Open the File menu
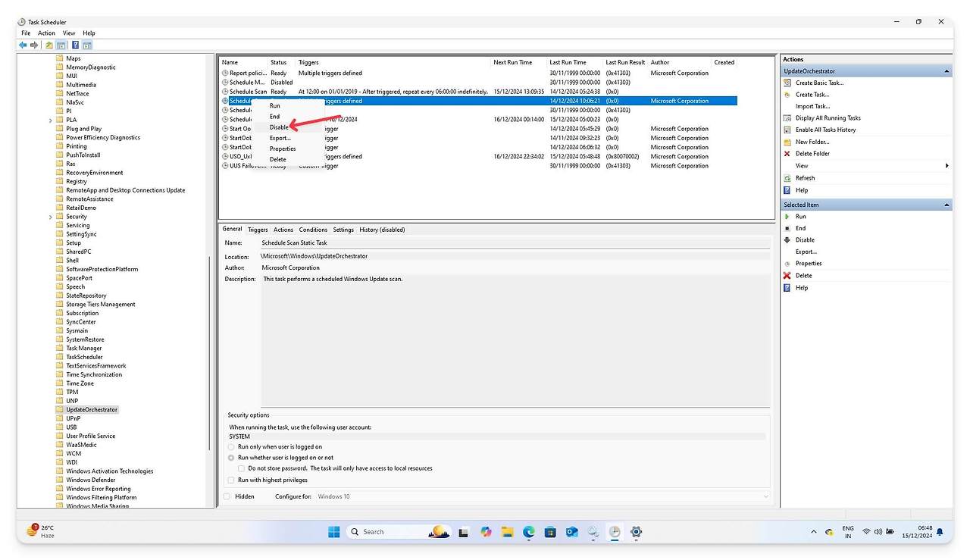The image size is (970, 560). [x=26, y=33]
